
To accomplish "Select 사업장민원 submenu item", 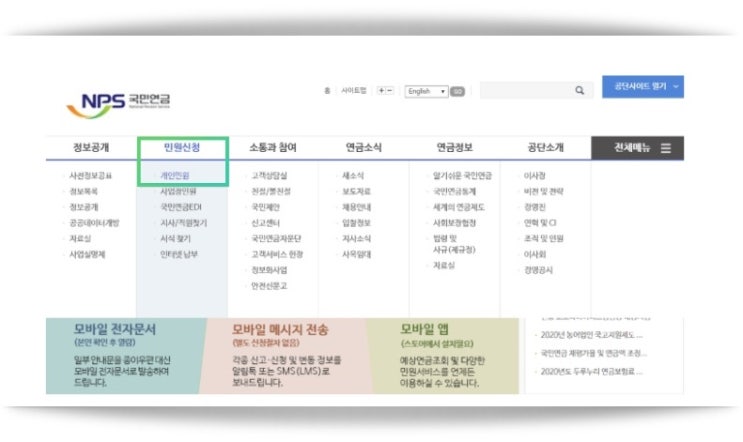I will [x=178, y=191].
